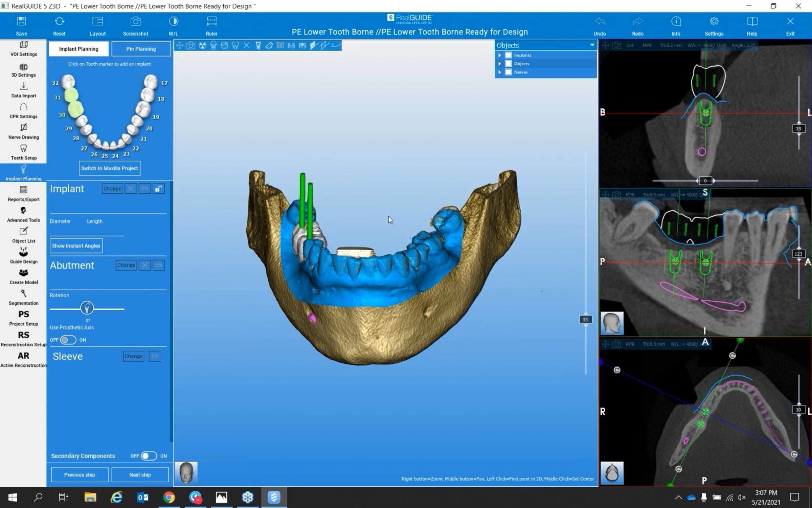Click the Abutment Change button
812x508 pixels.
[x=126, y=265]
